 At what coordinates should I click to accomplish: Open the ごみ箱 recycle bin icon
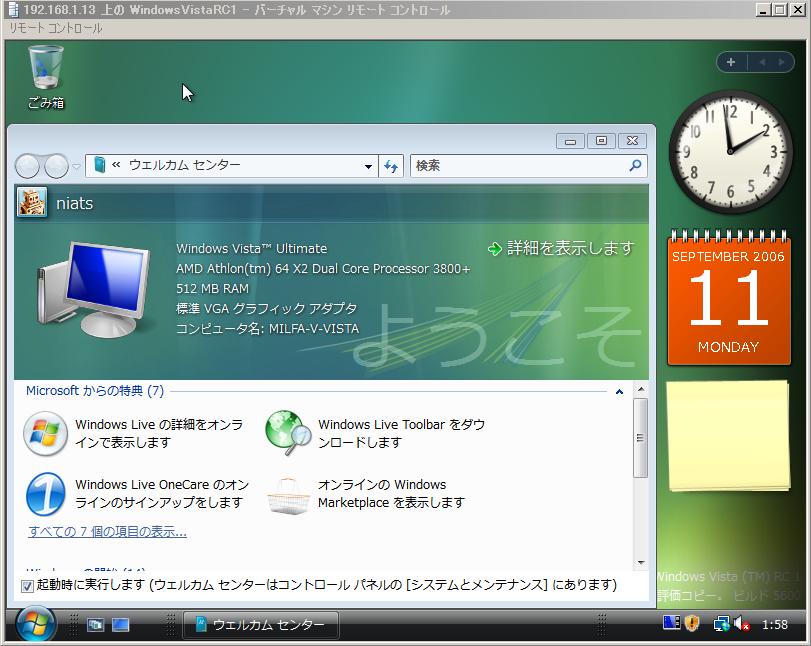click(x=46, y=77)
